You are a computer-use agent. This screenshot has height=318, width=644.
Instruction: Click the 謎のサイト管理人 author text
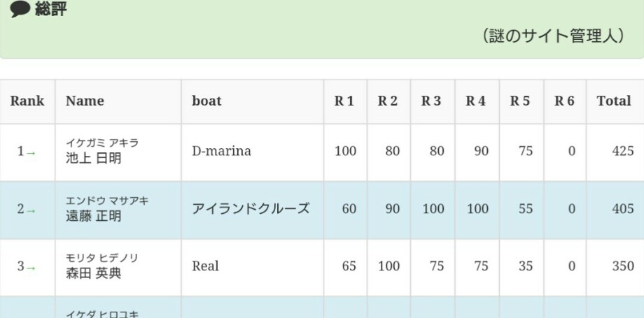[552, 36]
